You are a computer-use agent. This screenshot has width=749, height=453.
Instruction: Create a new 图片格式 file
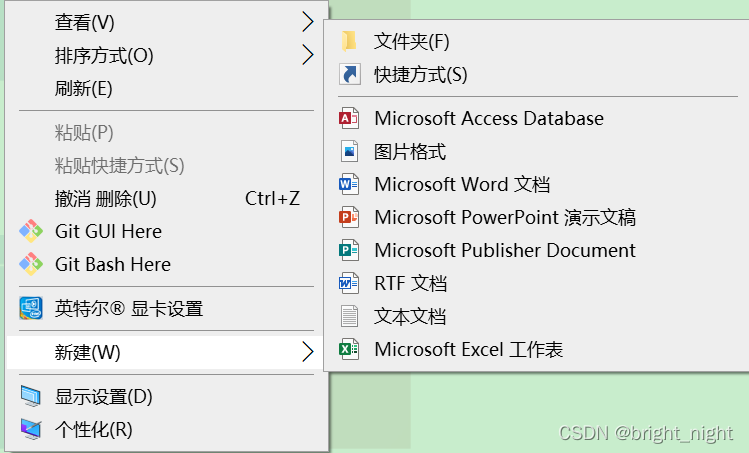click(x=537, y=151)
